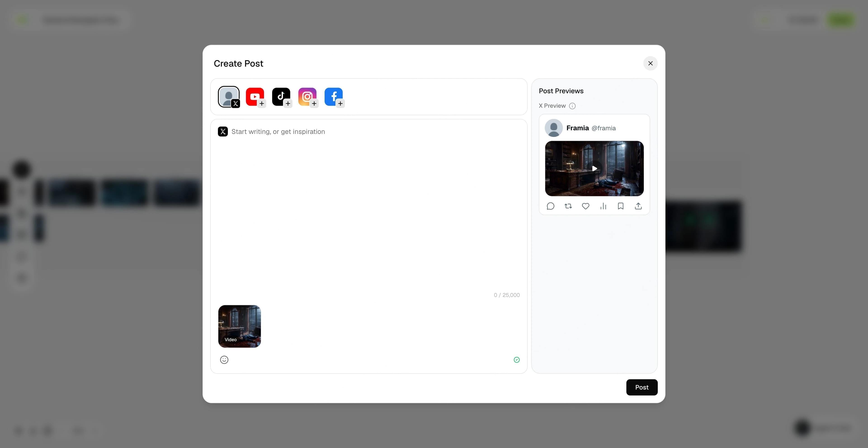Click the @framia handle text

[604, 128]
